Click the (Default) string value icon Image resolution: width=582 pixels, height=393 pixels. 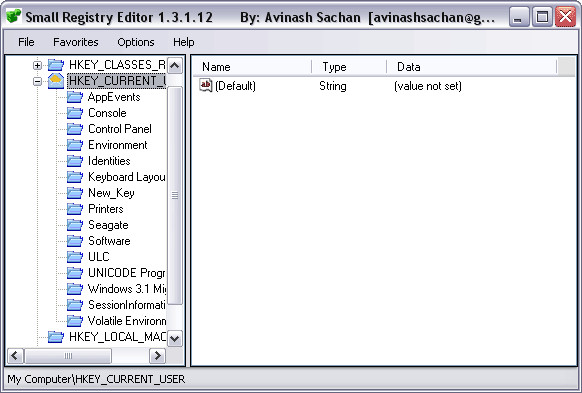click(x=205, y=85)
